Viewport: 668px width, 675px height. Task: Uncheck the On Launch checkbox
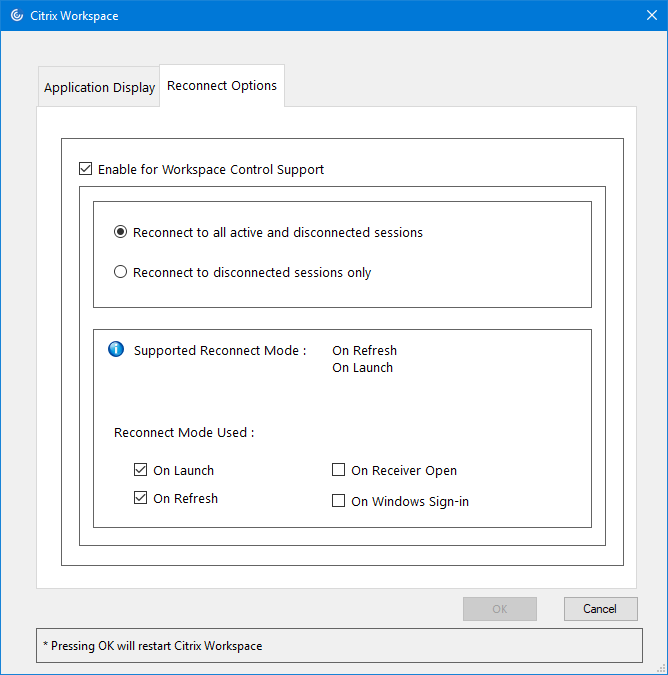coord(140,470)
